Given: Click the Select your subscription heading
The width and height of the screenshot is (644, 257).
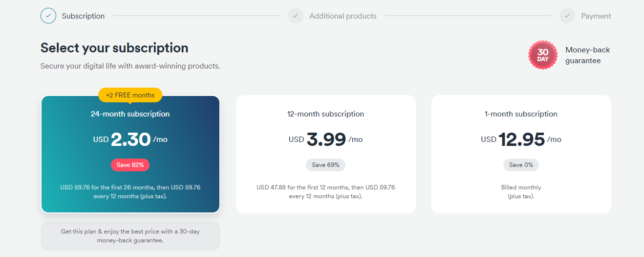Looking at the screenshot, I should coord(114,48).
